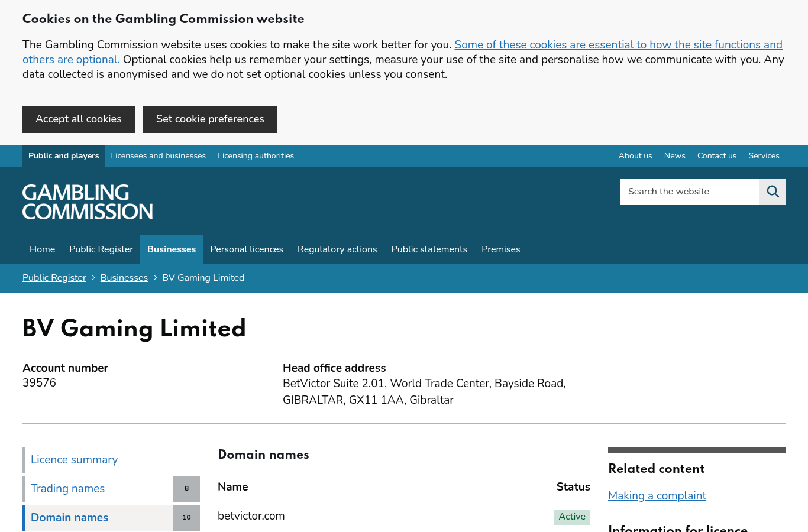Open Licence summary side tab

tap(111, 460)
